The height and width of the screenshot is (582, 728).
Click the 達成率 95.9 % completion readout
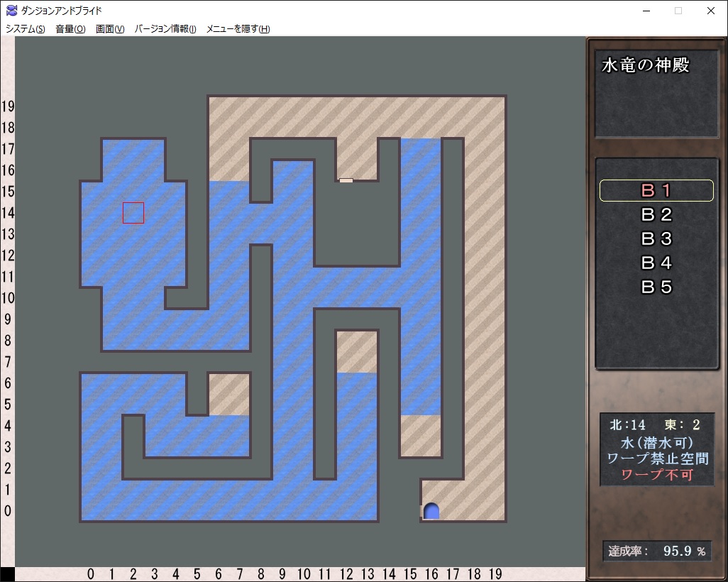point(656,551)
